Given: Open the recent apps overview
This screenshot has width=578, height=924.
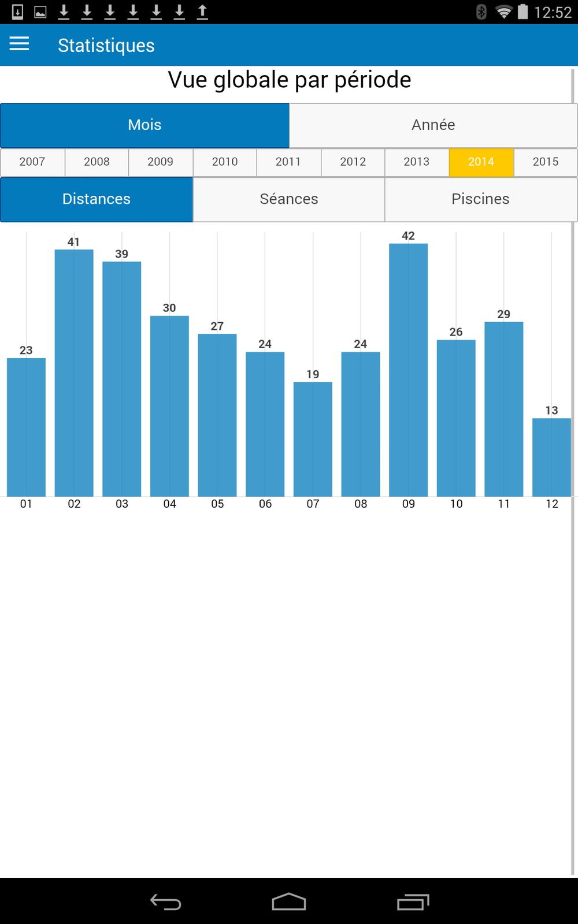Looking at the screenshot, I should tap(413, 901).
